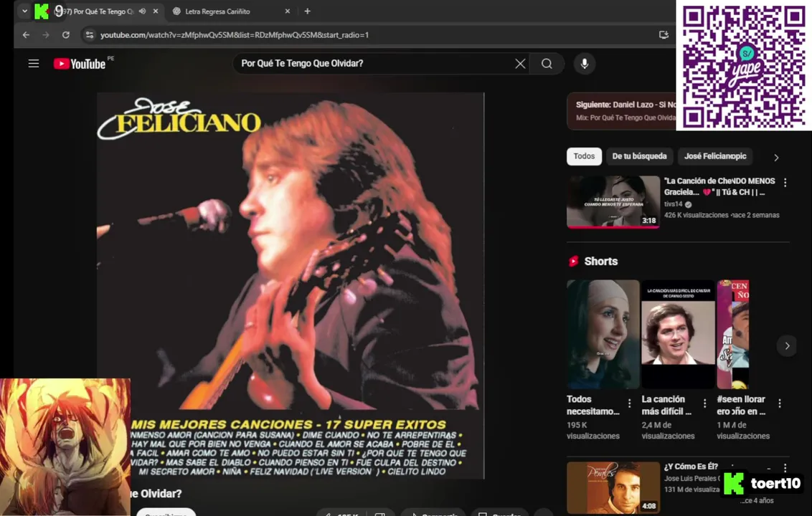Close the Letra Regresa Cariñito tab
Screen dimensions: 812x516
click(288, 11)
